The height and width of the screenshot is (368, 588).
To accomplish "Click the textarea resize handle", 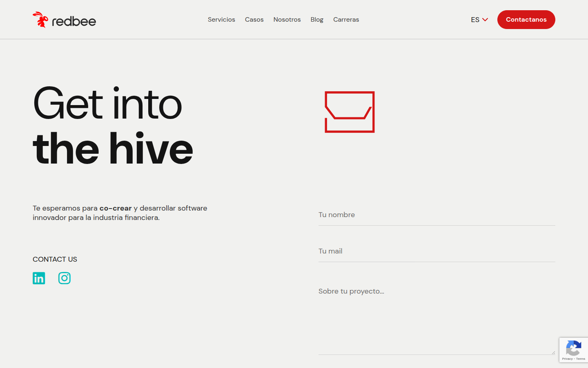I will tap(553, 352).
